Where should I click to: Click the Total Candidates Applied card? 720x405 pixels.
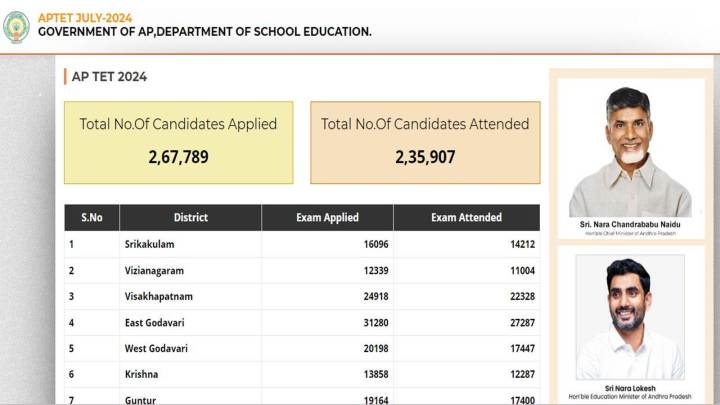179,142
